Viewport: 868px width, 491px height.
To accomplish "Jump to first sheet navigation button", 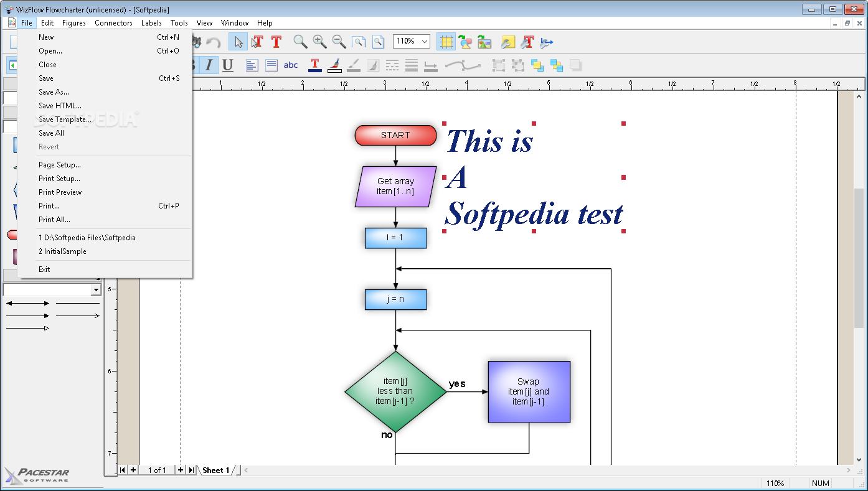I will click(123, 470).
